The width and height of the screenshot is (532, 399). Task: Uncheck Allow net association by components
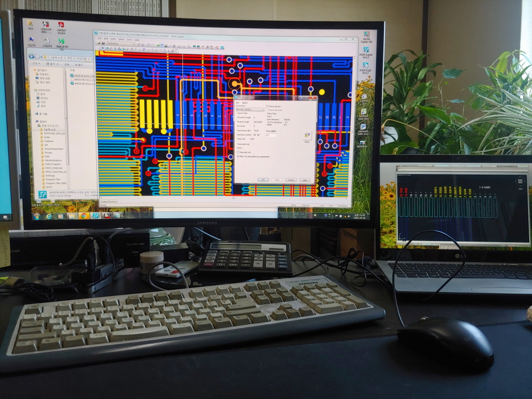(x=238, y=156)
